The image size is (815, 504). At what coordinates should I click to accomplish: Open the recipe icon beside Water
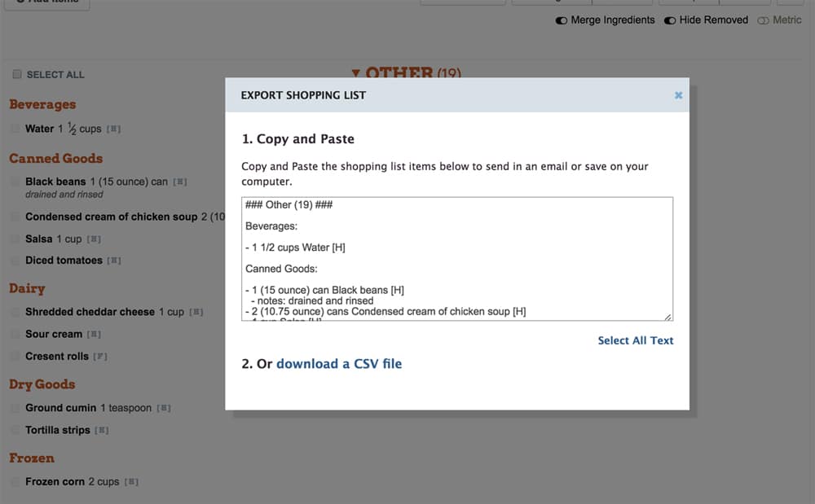pyautogui.click(x=113, y=128)
